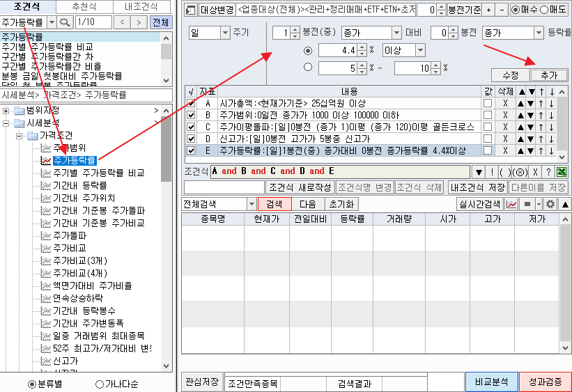Click the 전체 button beside search
This screenshot has height=392, width=572.
click(x=160, y=22)
